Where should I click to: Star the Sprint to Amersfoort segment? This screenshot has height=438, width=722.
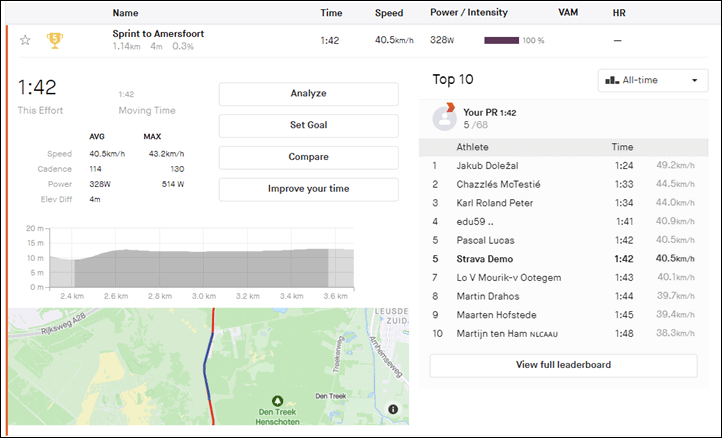coord(25,41)
